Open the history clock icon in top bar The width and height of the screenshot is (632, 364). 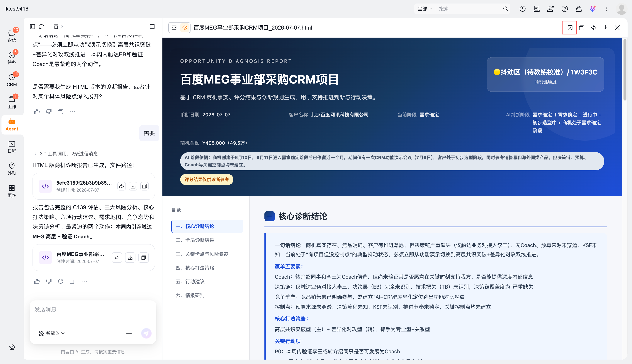point(522,9)
